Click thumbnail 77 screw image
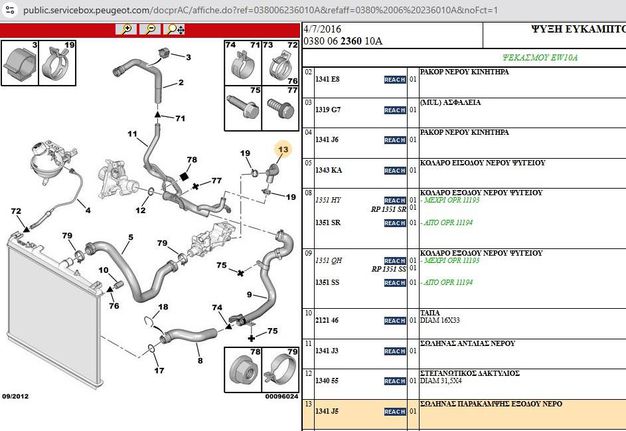The image size is (626, 431). [281, 108]
